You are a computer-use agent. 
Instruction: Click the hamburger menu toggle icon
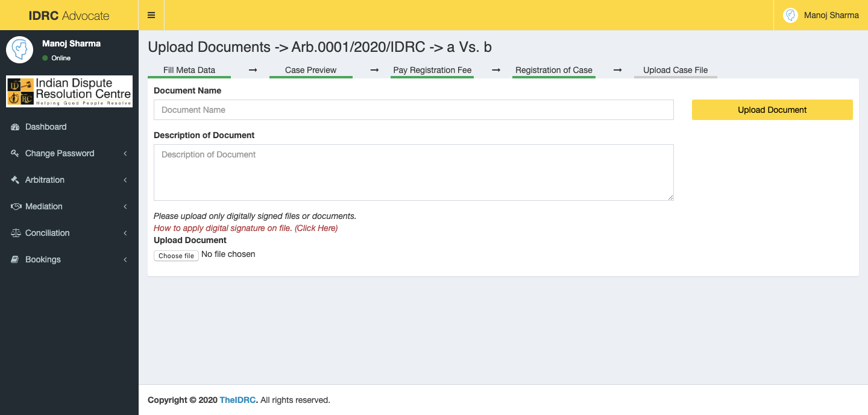tap(151, 15)
